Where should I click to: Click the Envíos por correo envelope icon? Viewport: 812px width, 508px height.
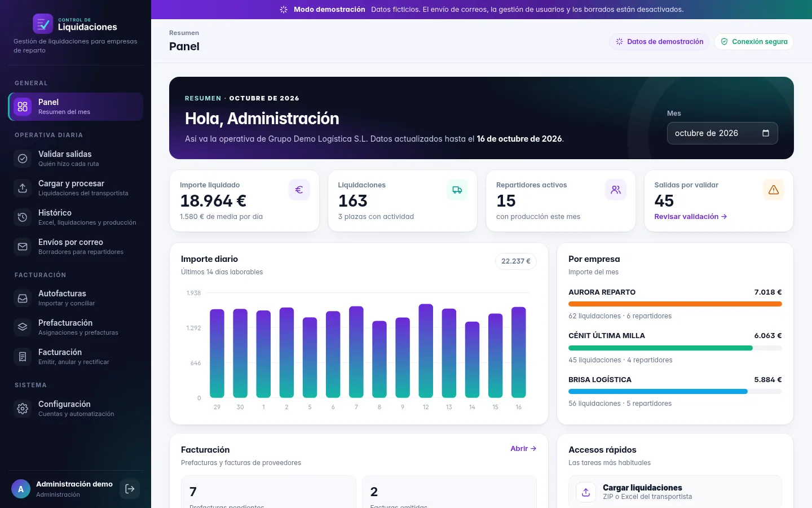[23, 247]
